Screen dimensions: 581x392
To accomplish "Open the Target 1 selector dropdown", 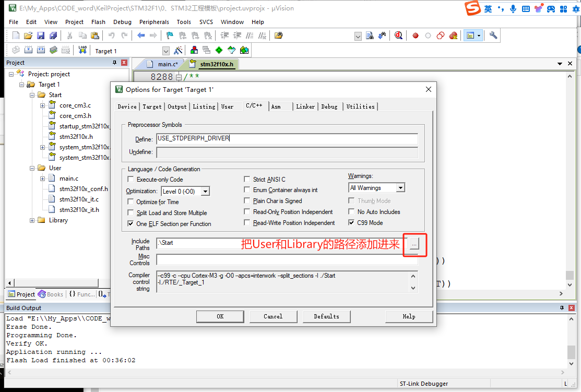I will click(x=166, y=51).
